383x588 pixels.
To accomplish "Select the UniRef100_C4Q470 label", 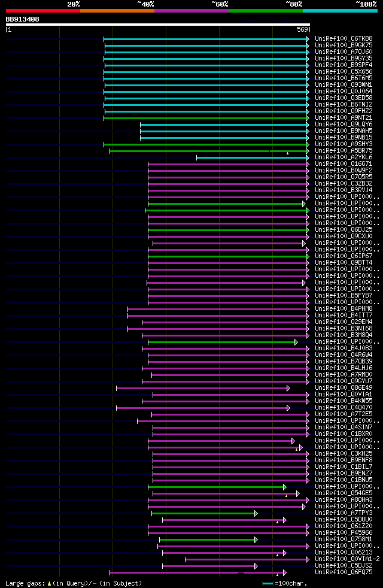I will click(x=344, y=408).
